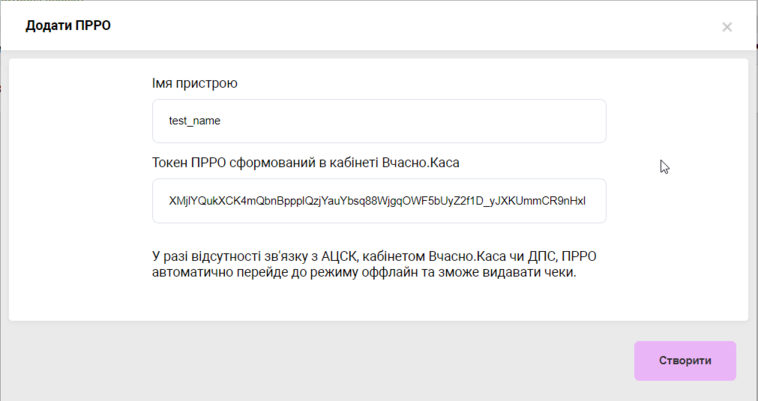This screenshot has width=758, height=401.
Task: Click the word ПРРО in the title
Action: 93,25
